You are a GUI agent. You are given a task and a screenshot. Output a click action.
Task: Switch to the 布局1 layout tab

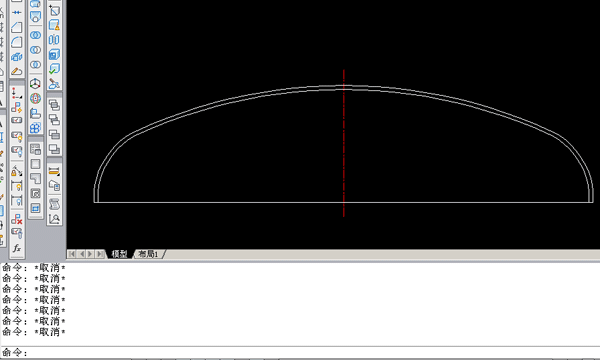[x=148, y=254]
